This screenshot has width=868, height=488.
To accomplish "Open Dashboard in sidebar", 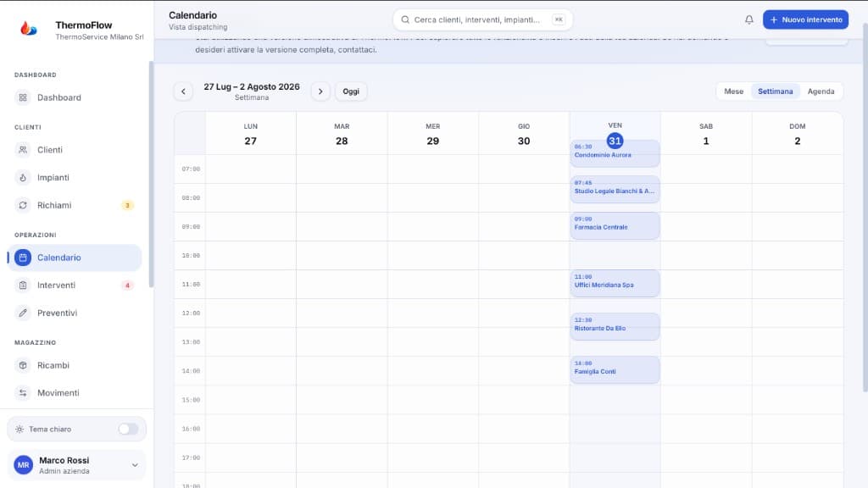I will 75,97.
